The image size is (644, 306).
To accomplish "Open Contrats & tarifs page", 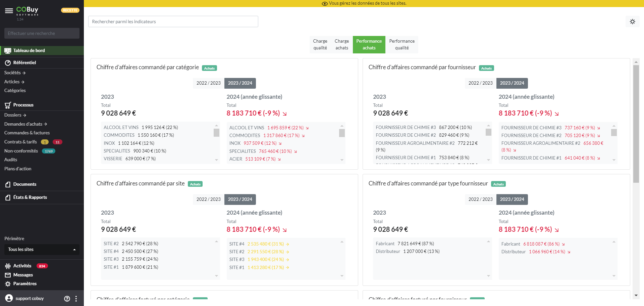I will pyautogui.click(x=20, y=142).
